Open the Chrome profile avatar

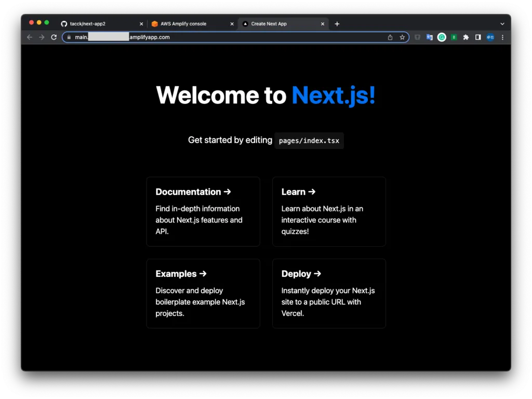coord(490,37)
